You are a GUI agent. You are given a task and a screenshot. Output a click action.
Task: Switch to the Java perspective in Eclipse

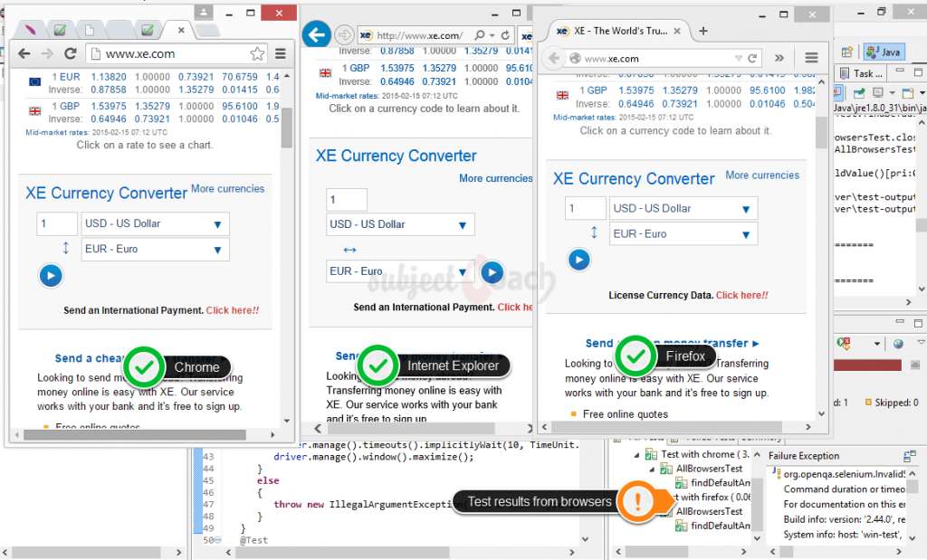(x=884, y=52)
